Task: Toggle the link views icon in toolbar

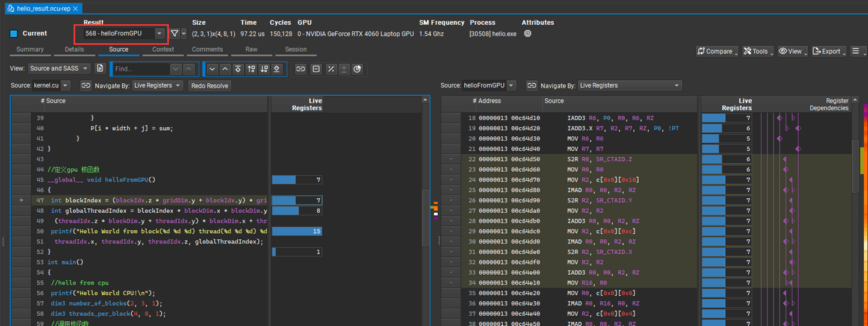Action: tap(300, 69)
